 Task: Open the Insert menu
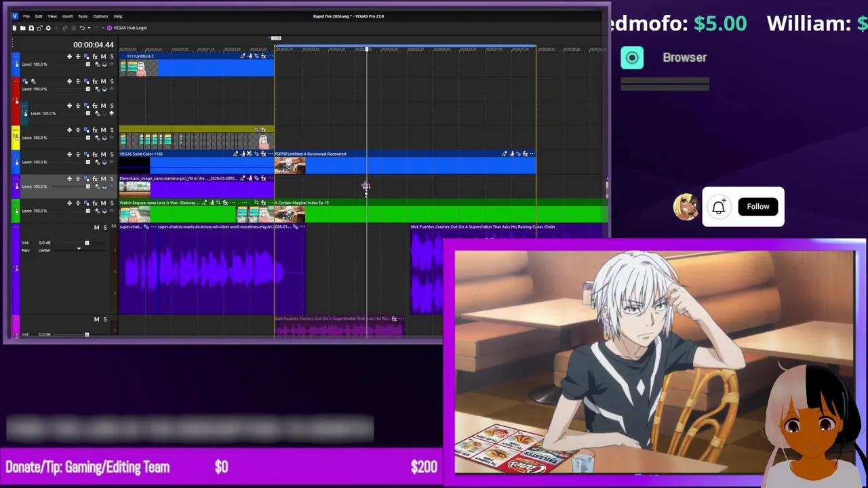coord(67,16)
